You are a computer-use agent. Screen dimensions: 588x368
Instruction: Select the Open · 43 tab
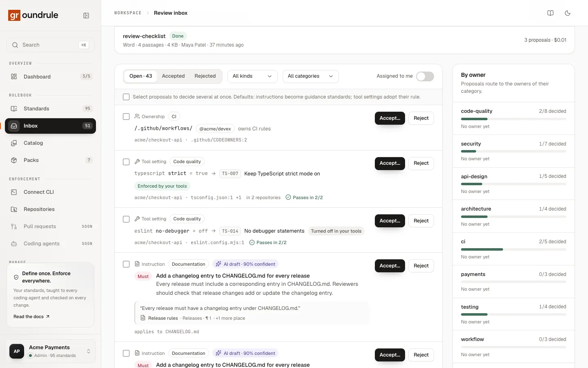coord(140,76)
